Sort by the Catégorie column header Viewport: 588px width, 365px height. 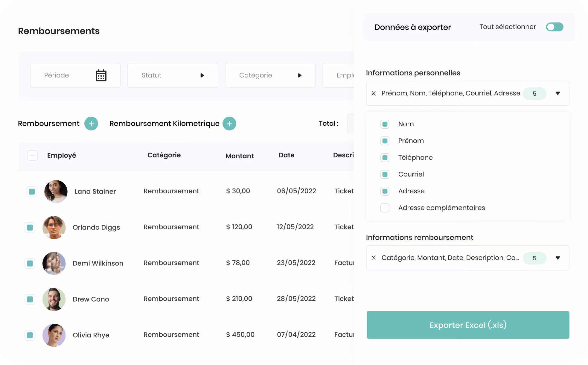click(x=164, y=155)
